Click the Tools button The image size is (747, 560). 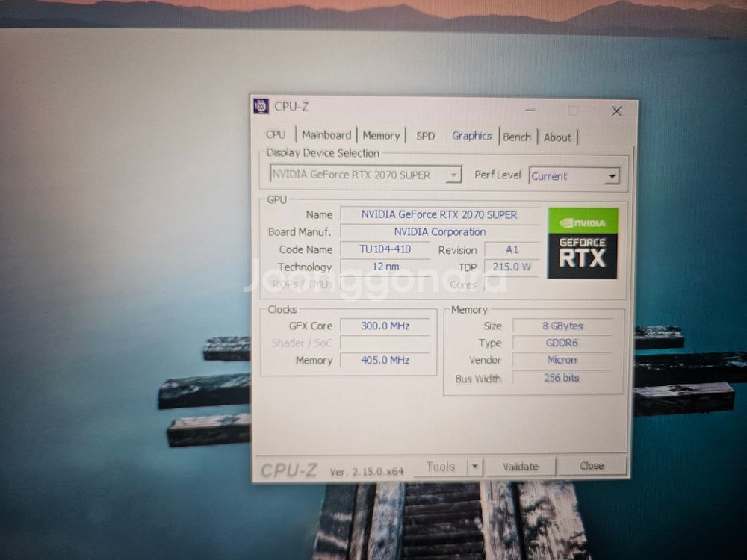(x=441, y=467)
